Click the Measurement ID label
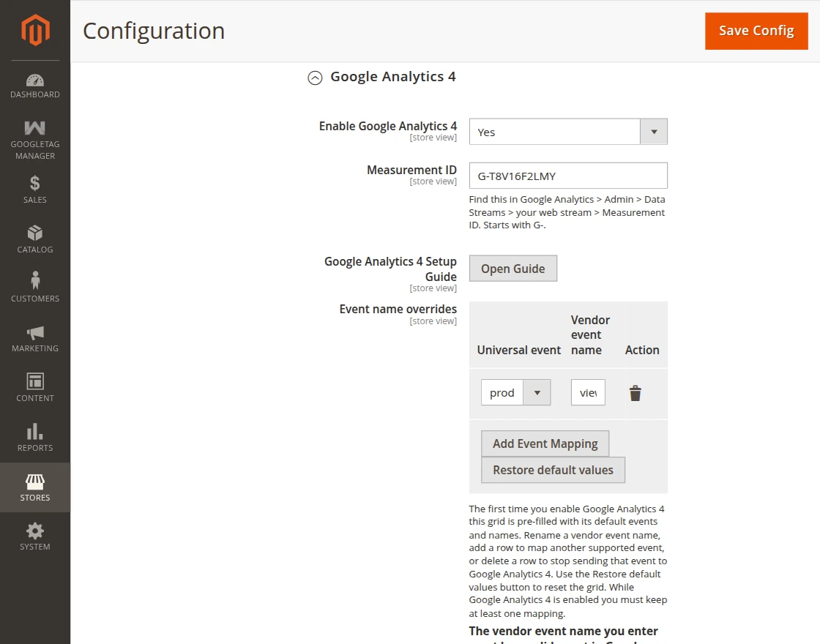820x644 pixels. [411, 170]
